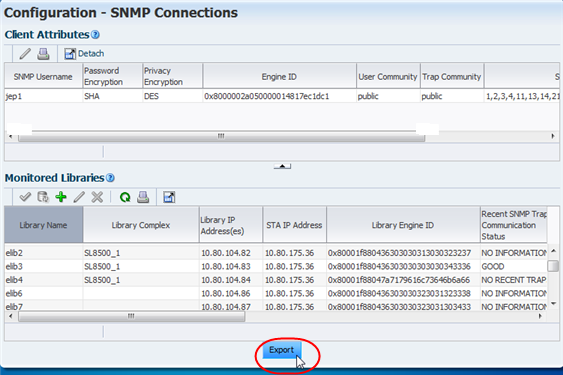Click Engine ID column header
This screenshot has height=375, width=563.
(279, 77)
